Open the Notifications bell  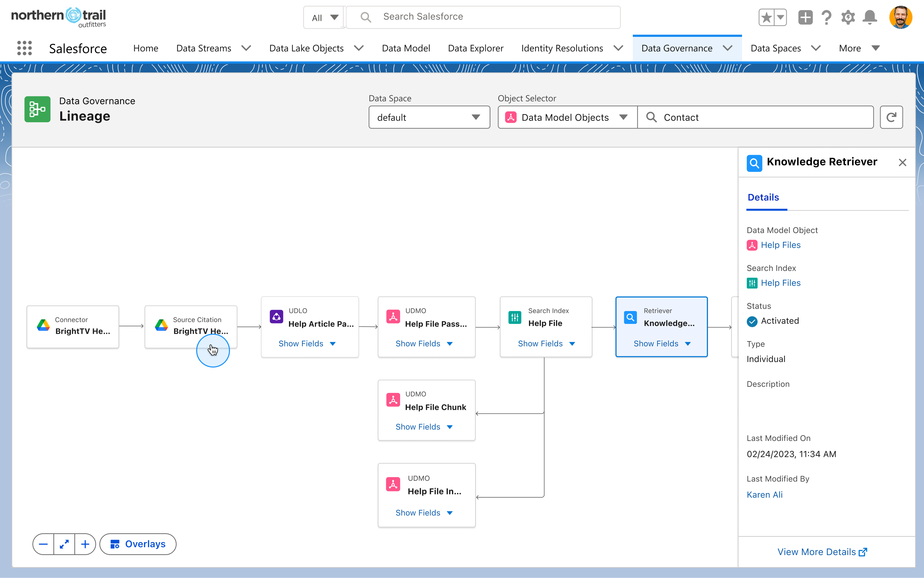click(x=870, y=17)
